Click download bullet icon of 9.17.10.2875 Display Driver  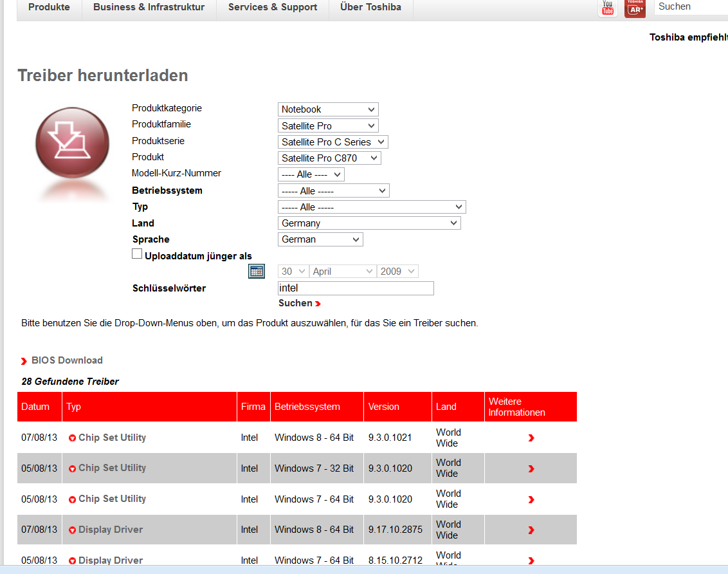(73, 530)
